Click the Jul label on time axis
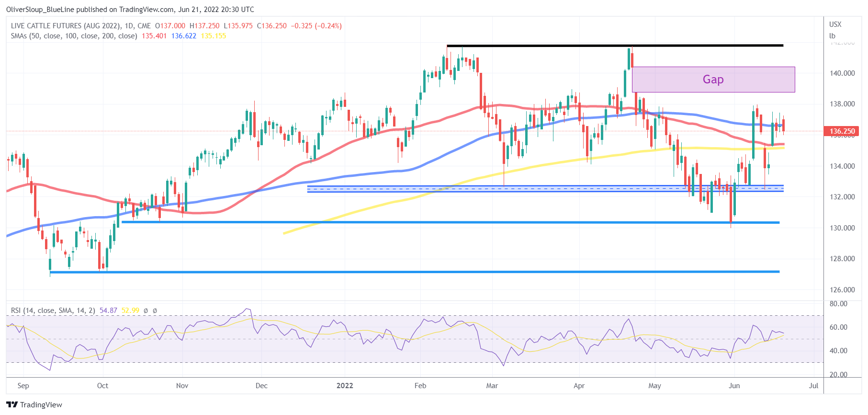The width and height of the screenshot is (868, 415). point(813,386)
